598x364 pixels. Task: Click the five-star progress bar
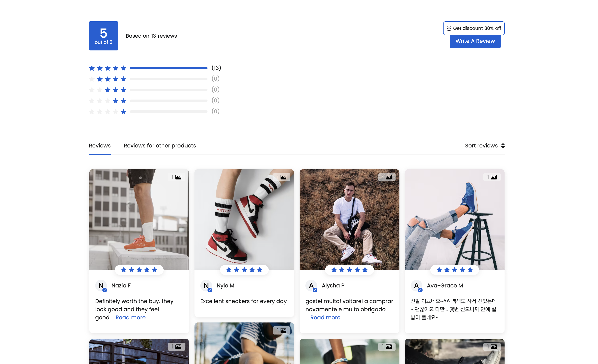[x=168, y=68]
